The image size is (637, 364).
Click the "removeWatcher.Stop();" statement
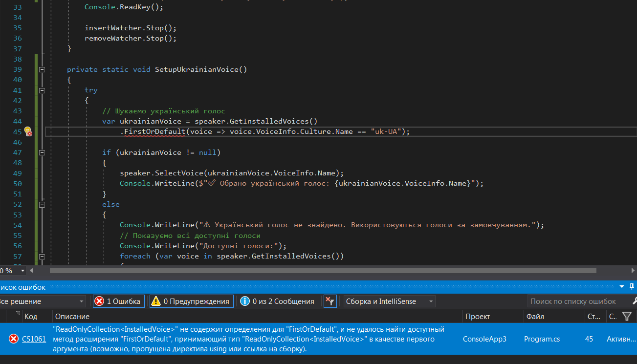tap(131, 38)
